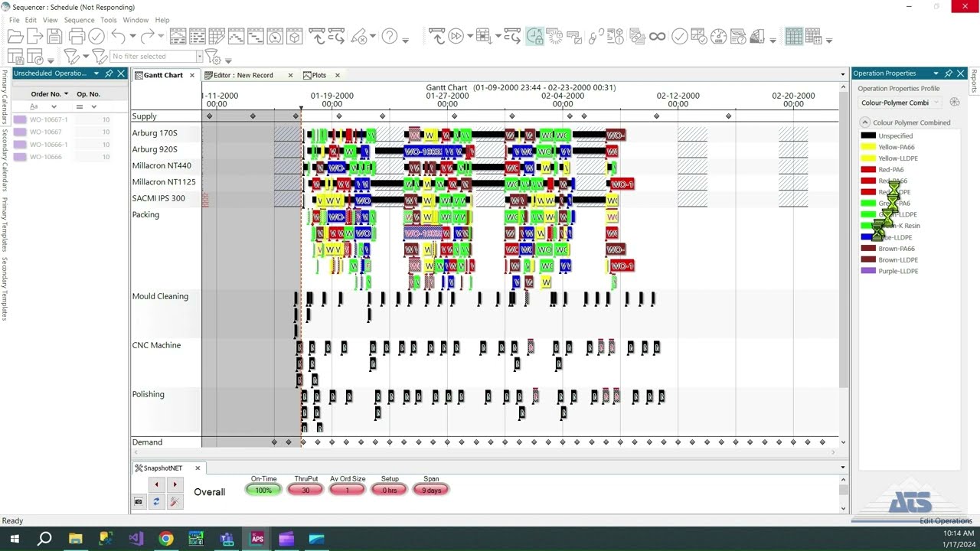Collapse the Colour Polymer Combined group
This screenshot has width=980, height=551.
[865, 122]
